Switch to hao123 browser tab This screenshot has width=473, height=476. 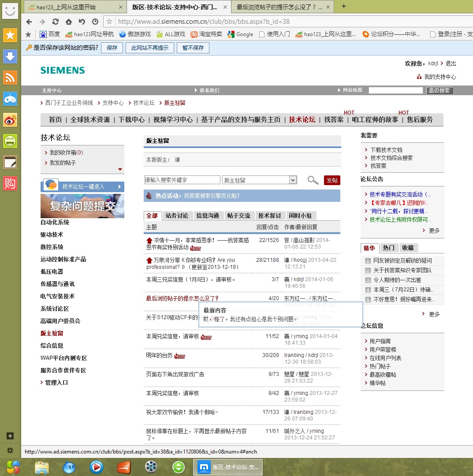click(x=74, y=7)
